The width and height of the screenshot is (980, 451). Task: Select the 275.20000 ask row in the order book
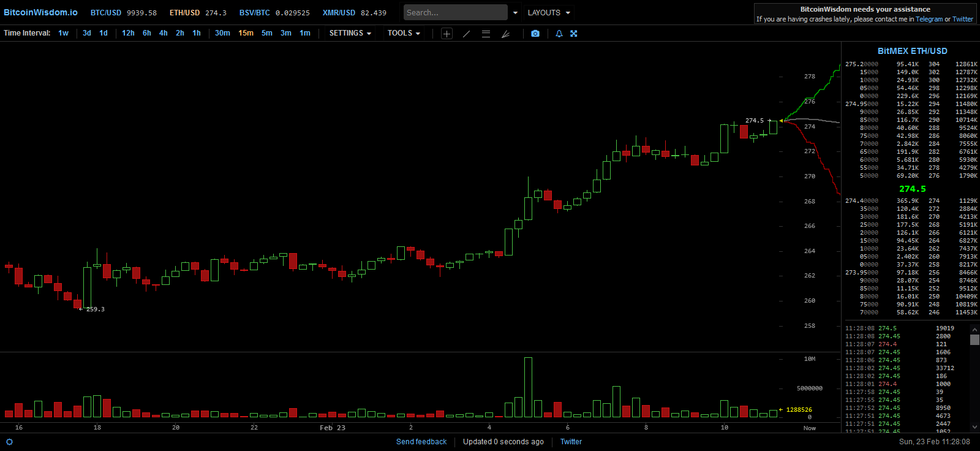[x=911, y=64]
